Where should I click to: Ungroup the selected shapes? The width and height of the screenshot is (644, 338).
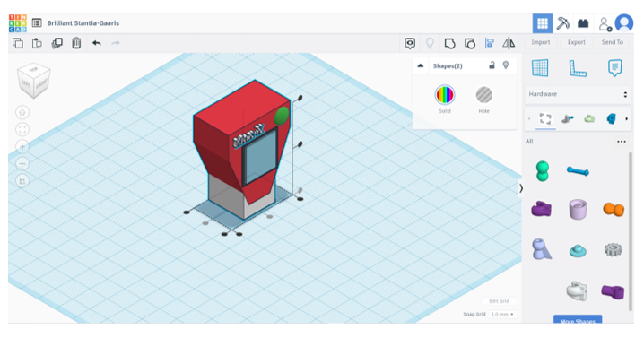[470, 43]
